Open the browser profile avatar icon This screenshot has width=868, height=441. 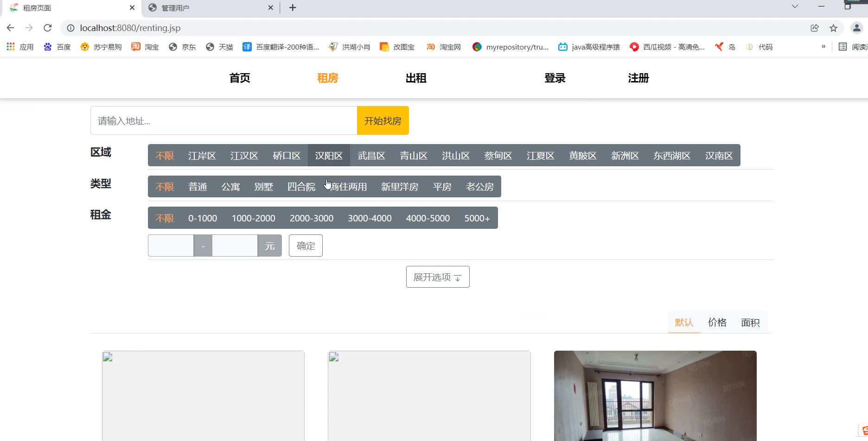[856, 28]
